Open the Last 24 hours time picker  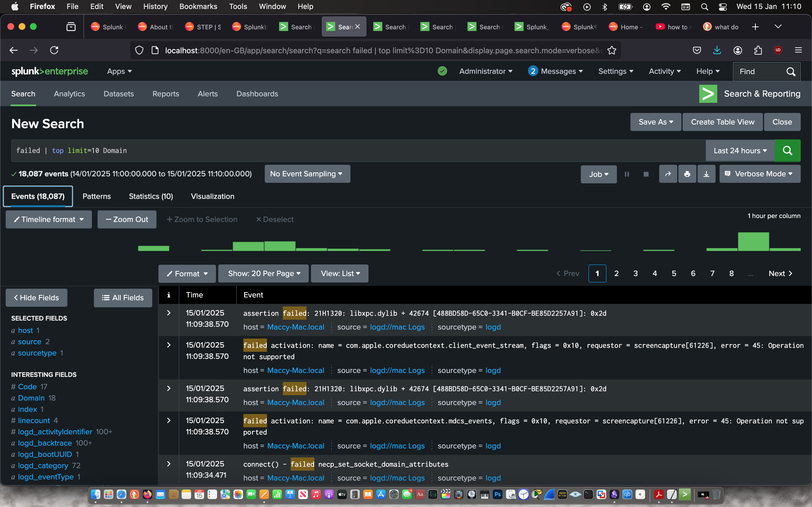(x=740, y=151)
